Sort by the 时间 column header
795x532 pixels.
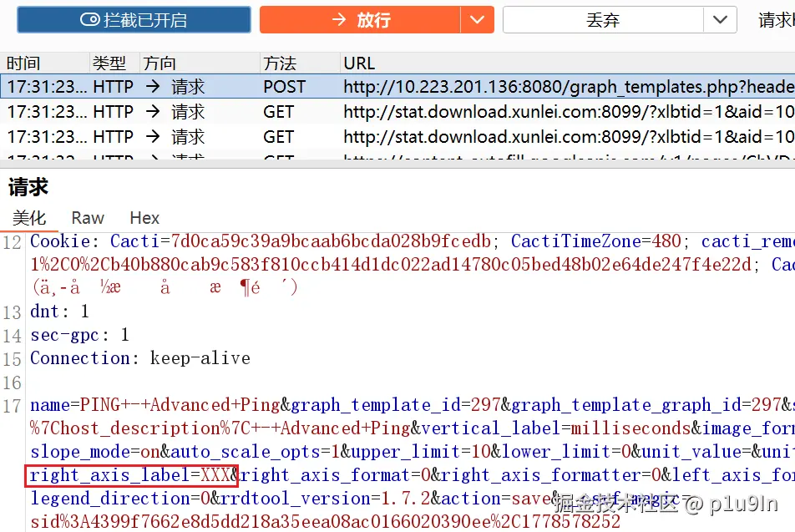click(23, 63)
